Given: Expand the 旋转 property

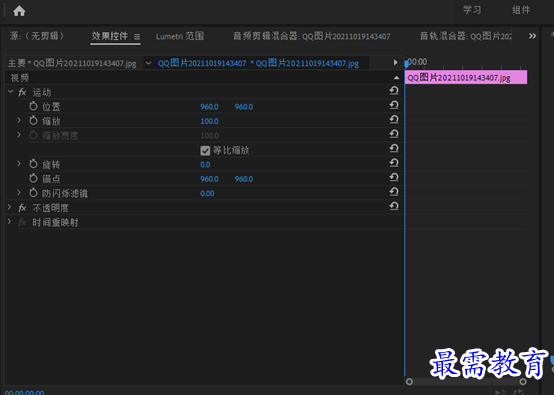Looking at the screenshot, I should (19, 164).
